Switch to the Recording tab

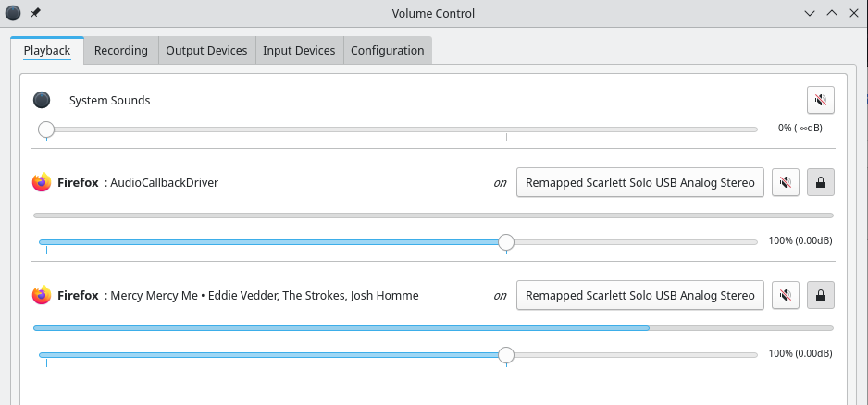click(120, 51)
